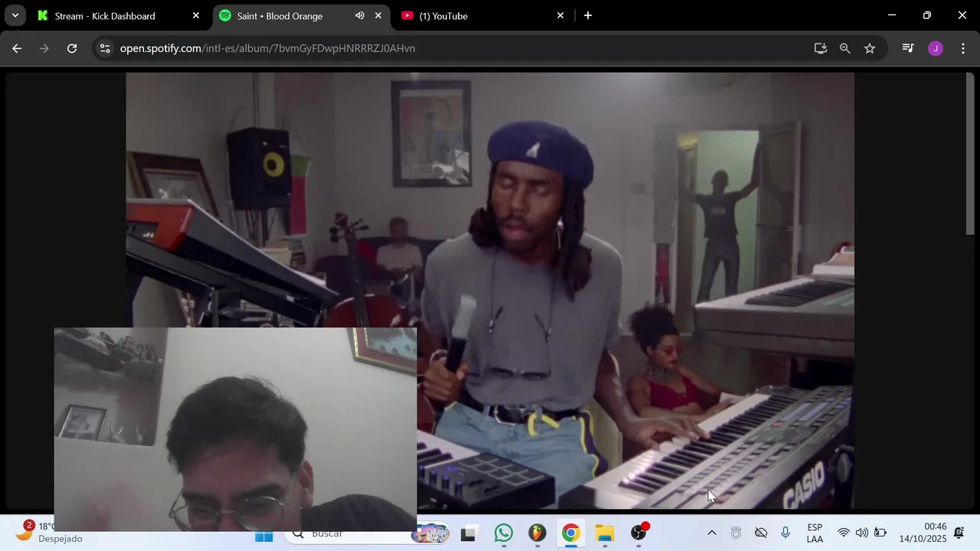Screen dimensions: 980x551
Task: Mute audio on the Spotify tab
Action: coord(360,15)
